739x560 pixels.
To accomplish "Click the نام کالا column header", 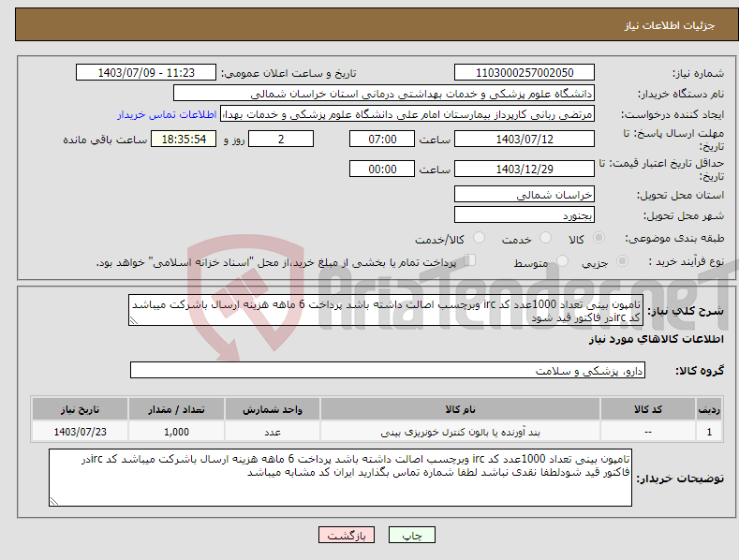I will click(460, 409).
